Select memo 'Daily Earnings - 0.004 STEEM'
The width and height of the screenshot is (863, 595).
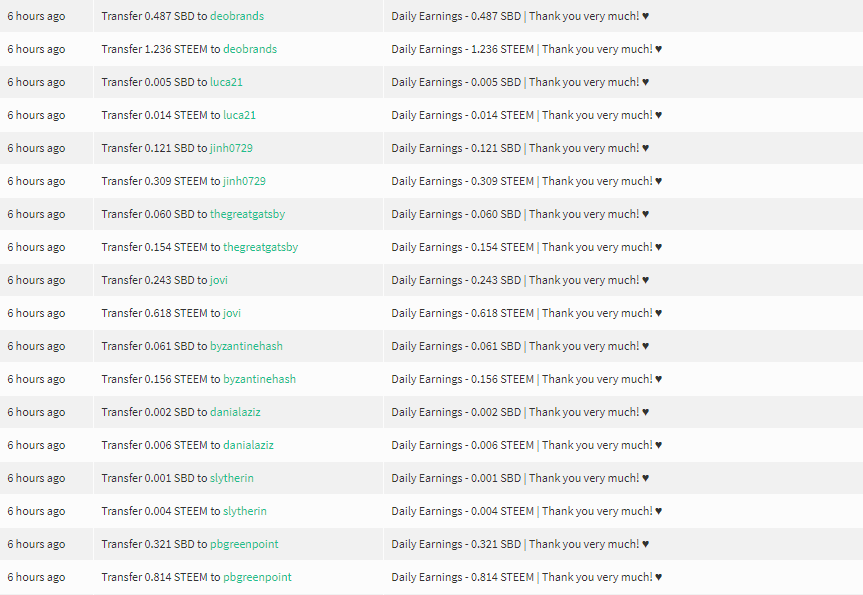463,511
